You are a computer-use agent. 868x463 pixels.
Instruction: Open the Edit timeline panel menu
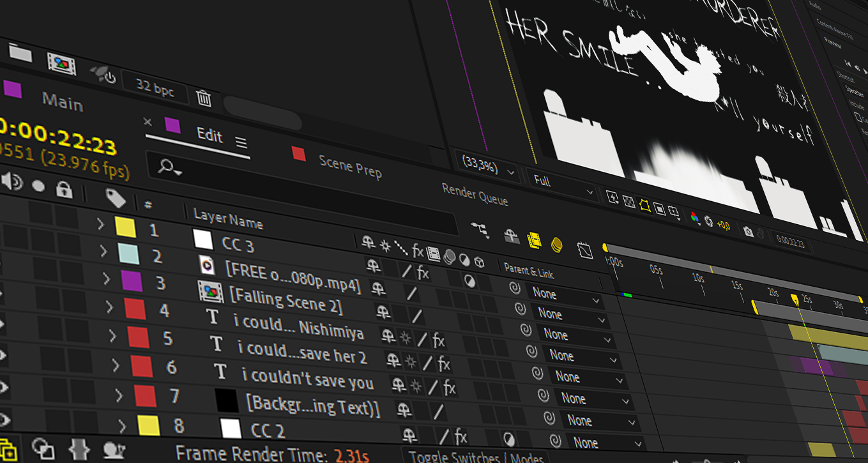pos(241,142)
